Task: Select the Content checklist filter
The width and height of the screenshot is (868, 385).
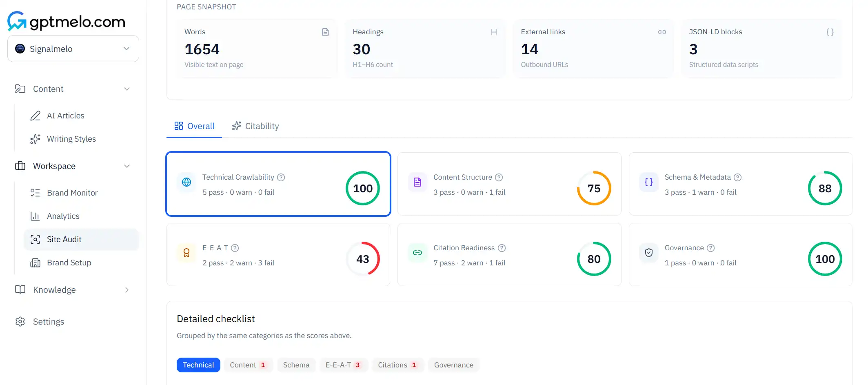Action: 248,365
